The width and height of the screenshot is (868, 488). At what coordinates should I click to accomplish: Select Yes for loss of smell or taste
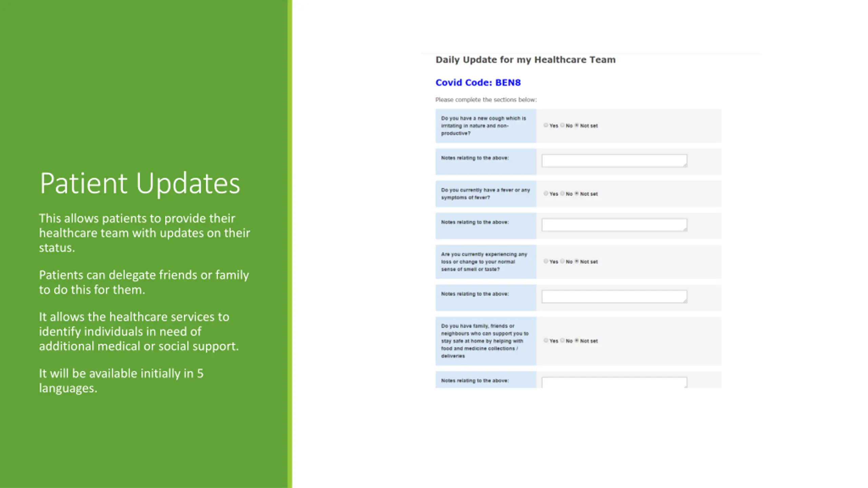pos(546,261)
